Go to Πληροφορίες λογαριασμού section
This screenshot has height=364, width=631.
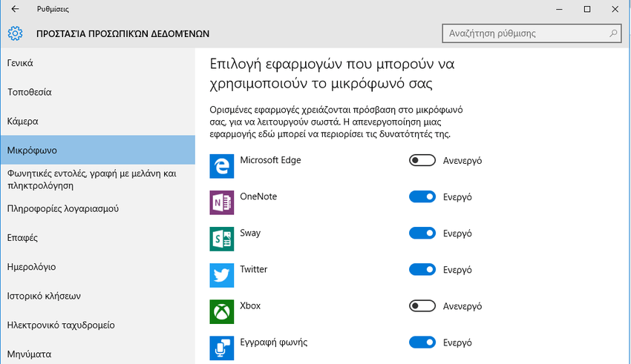coord(63,209)
